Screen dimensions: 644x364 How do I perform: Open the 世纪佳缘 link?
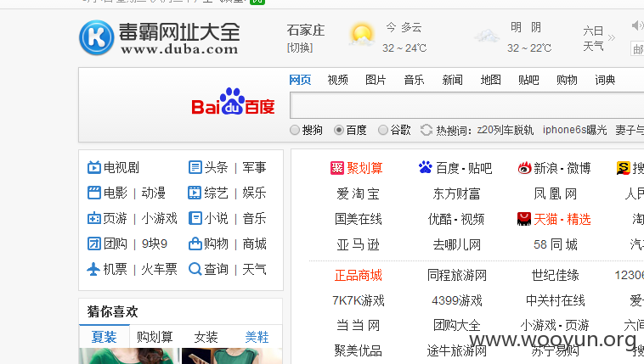(x=556, y=275)
